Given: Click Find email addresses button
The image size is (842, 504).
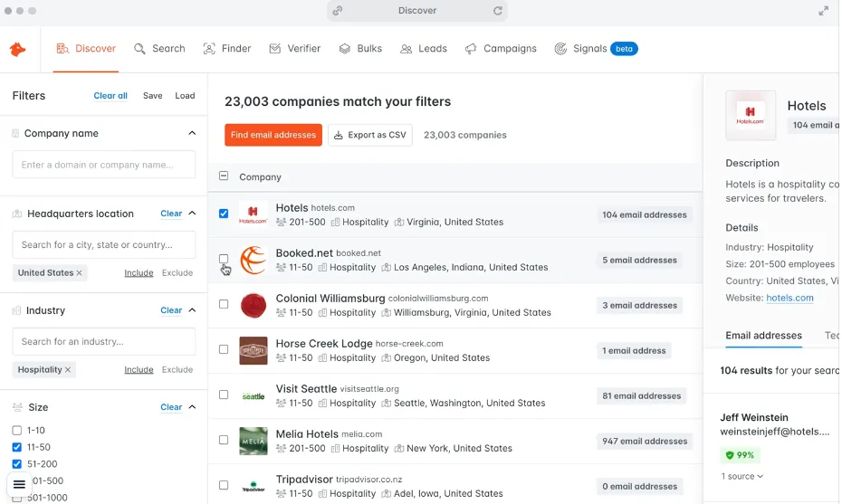Looking at the screenshot, I should (x=273, y=135).
